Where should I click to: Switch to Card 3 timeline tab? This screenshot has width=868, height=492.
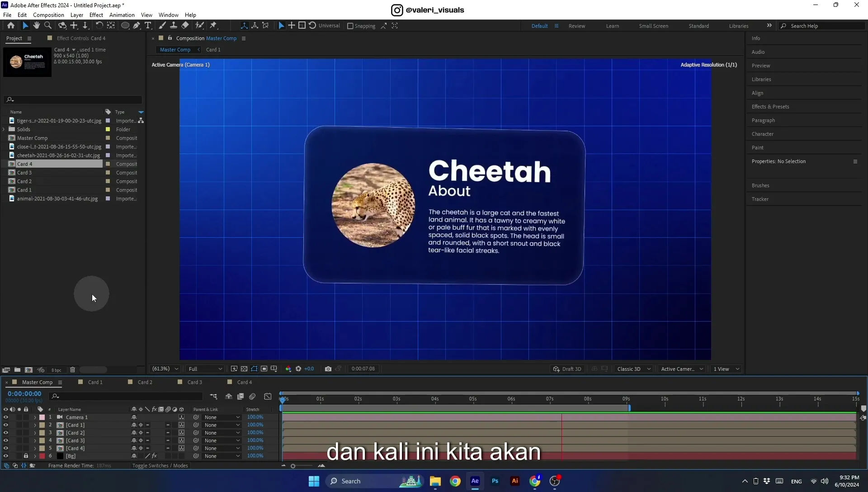(195, 383)
